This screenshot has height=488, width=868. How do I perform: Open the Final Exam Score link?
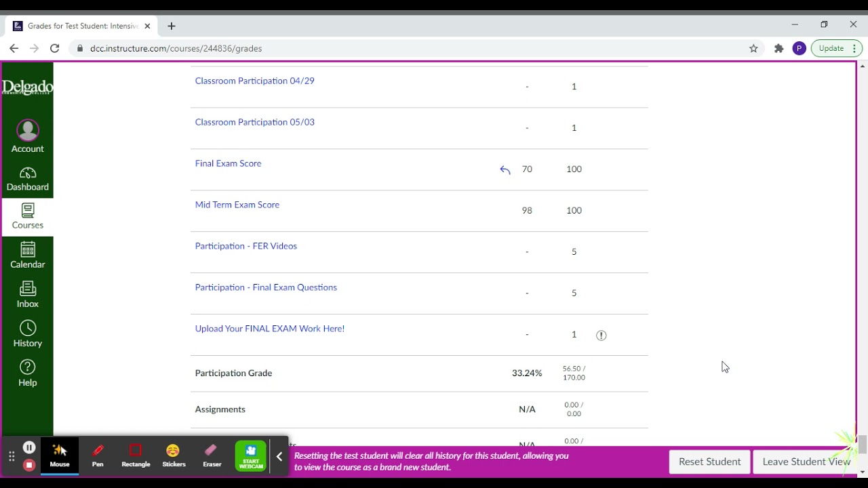click(x=228, y=163)
